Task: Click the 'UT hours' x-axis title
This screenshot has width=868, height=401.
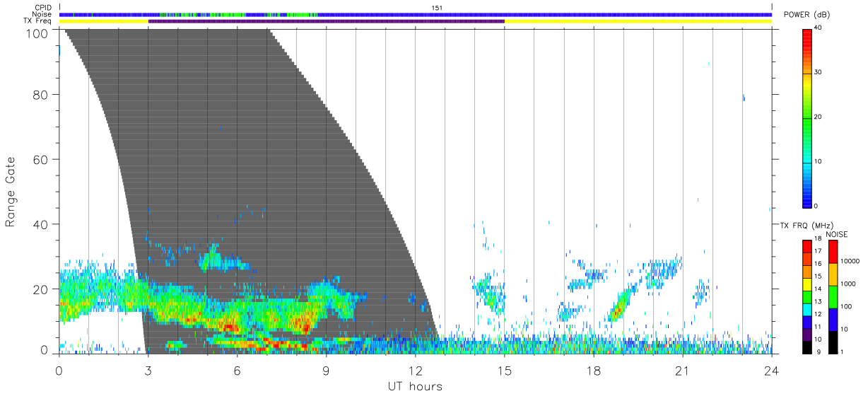Action: click(x=414, y=387)
